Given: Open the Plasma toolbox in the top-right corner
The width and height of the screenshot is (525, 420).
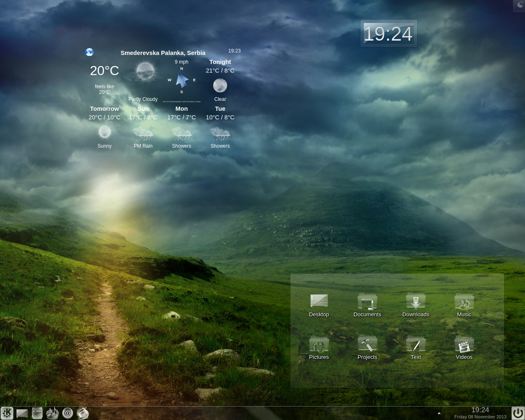Looking at the screenshot, I should tap(520, 5).
